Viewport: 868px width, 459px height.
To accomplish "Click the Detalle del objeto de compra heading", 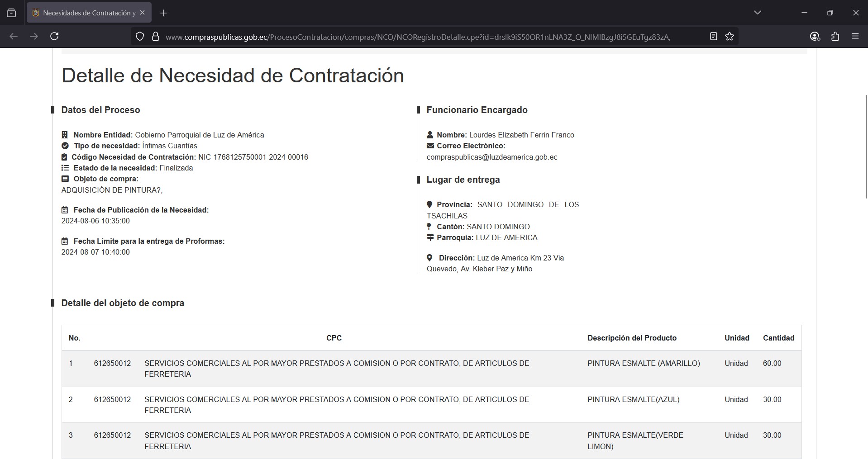I will (123, 303).
